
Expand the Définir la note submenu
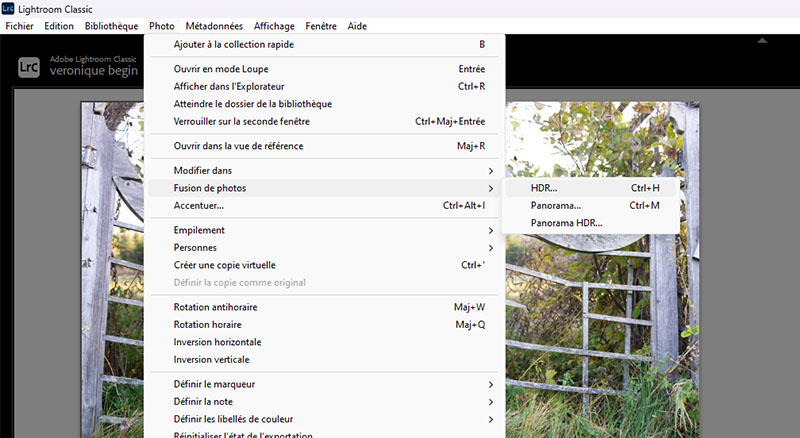324,401
